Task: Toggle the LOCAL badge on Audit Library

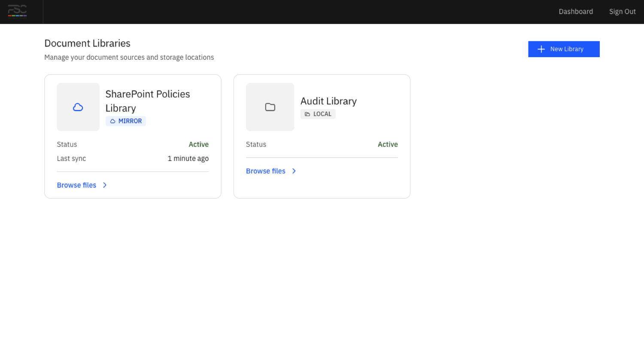Action: tap(318, 114)
